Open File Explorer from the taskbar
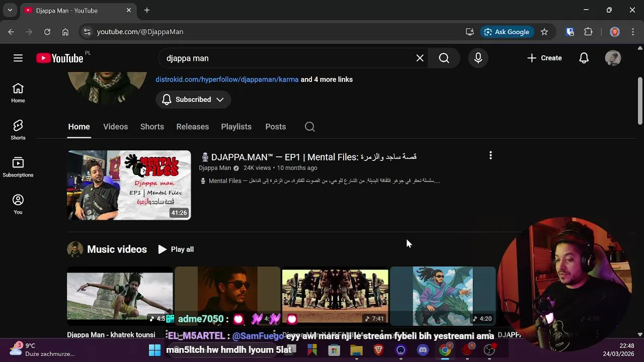This screenshot has height=362, width=644. pos(356,350)
